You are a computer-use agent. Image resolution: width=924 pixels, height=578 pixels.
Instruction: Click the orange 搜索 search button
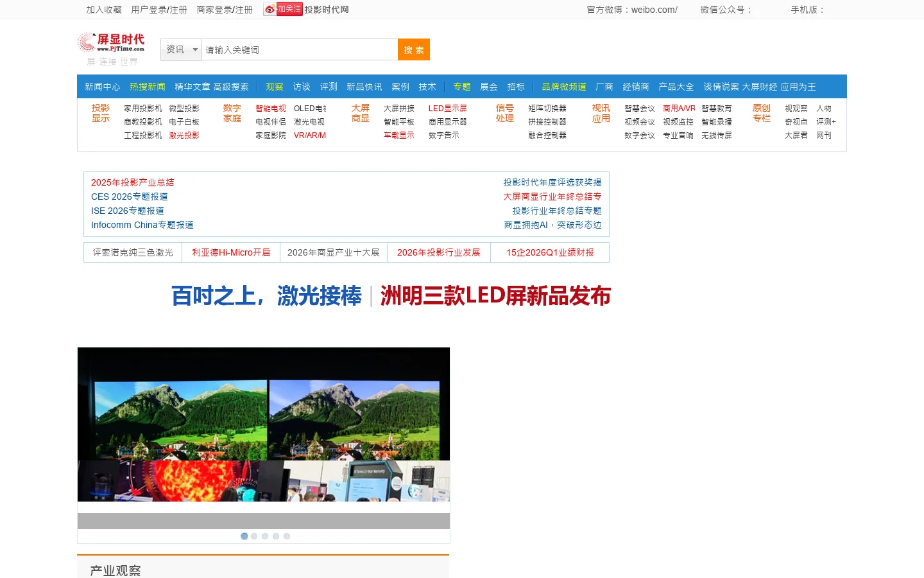pyautogui.click(x=414, y=49)
